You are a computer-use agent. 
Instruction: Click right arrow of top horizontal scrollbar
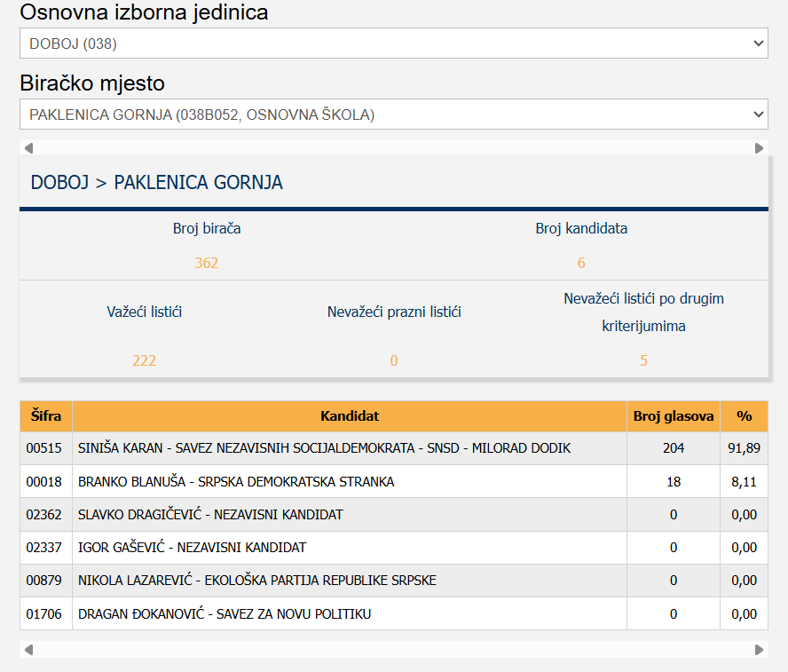coord(759,148)
